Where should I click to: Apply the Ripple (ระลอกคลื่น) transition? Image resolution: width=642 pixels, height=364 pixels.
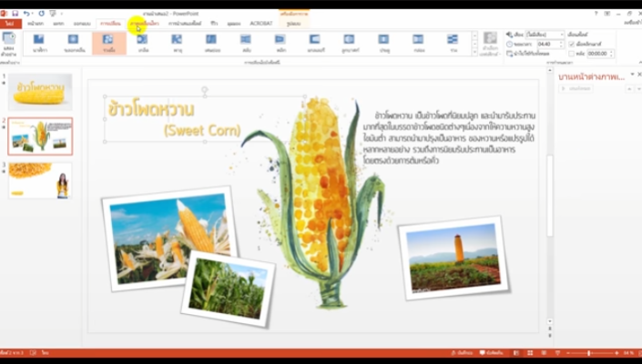click(x=73, y=44)
